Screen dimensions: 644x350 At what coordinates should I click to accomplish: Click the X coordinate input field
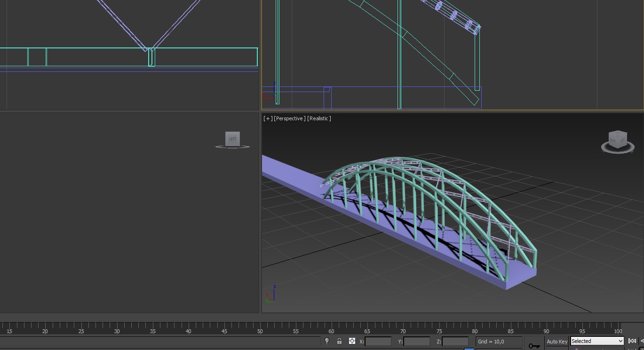(378, 342)
